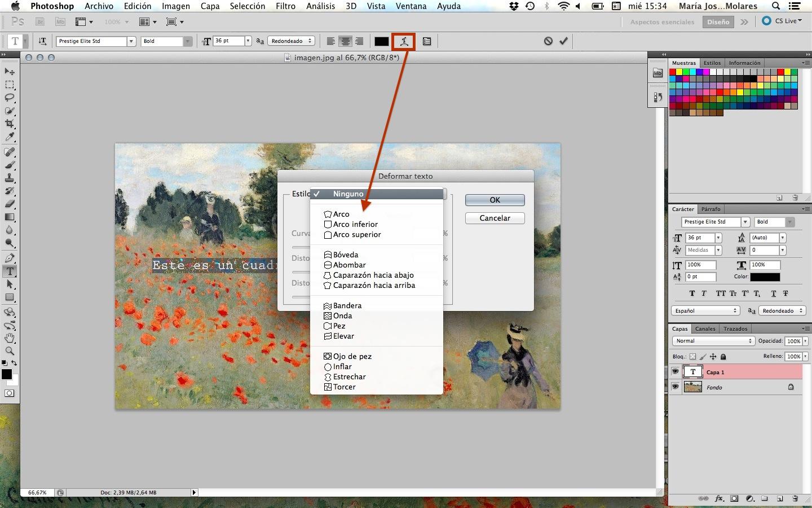812x508 pixels.
Task: Open the Español language dropdown
Action: click(x=705, y=310)
